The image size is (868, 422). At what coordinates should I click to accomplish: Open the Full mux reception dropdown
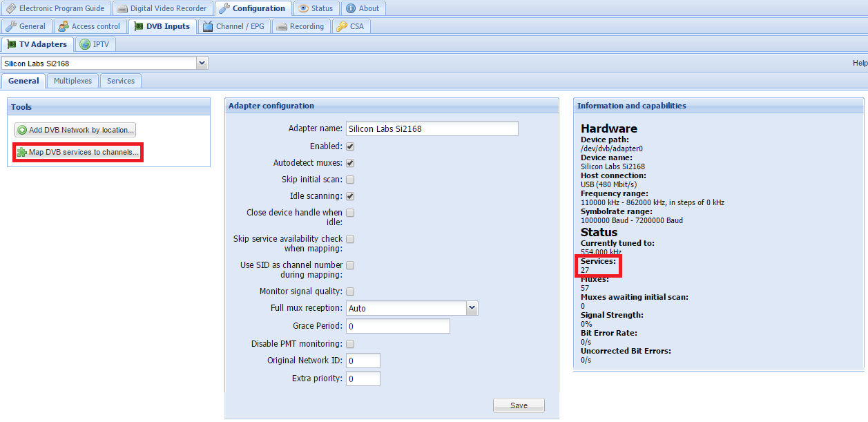tap(472, 308)
